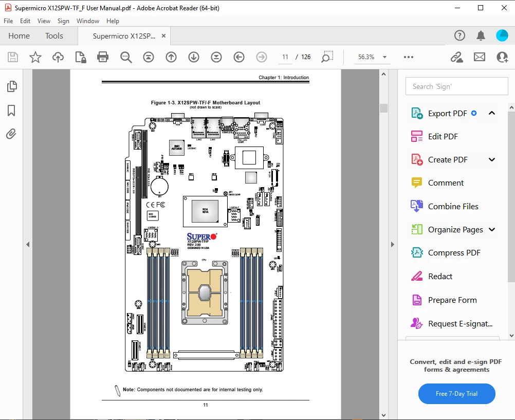Click the Comment tool icon
This screenshot has width=515, height=420.
pyautogui.click(x=417, y=182)
